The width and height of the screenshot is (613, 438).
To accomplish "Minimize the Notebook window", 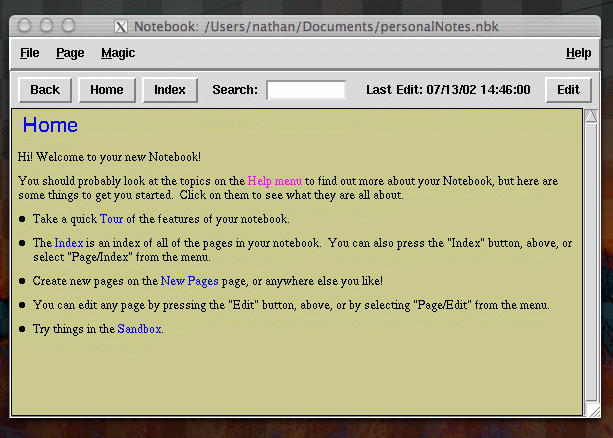I will pyautogui.click(x=48, y=25).
